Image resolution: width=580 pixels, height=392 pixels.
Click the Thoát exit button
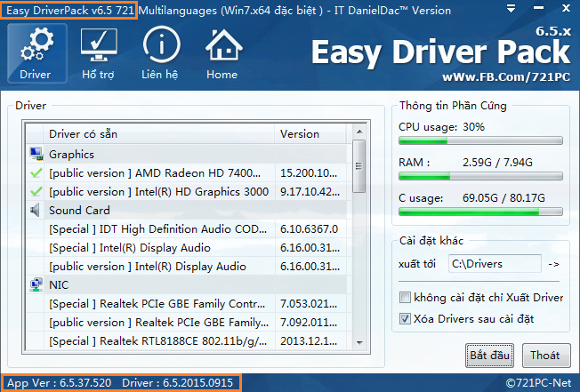546,356
